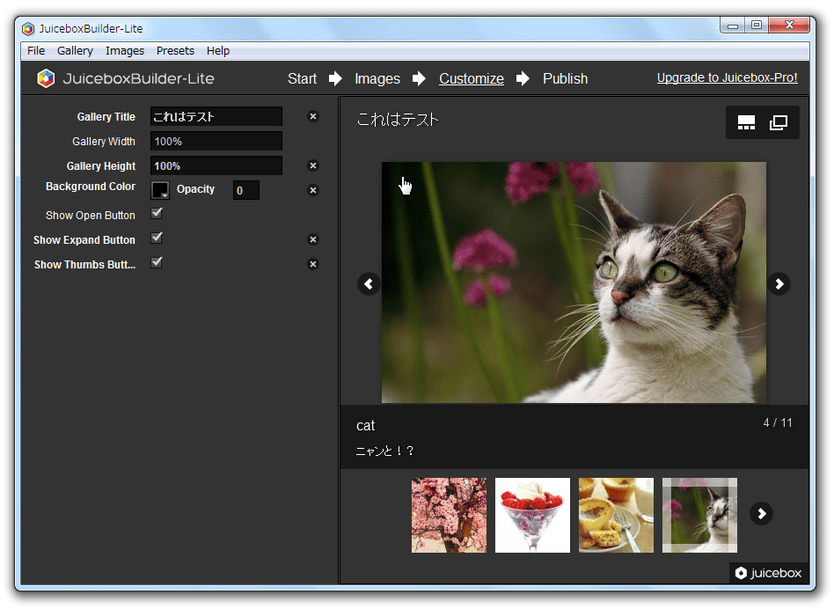Click the 'Background Color' label
Image resolution: width=834 pixels, height=609 pixels.
pos(90,187)
